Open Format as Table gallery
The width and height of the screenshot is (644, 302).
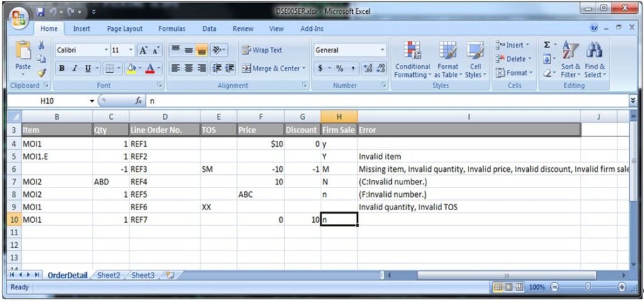(x=448, y=60)
